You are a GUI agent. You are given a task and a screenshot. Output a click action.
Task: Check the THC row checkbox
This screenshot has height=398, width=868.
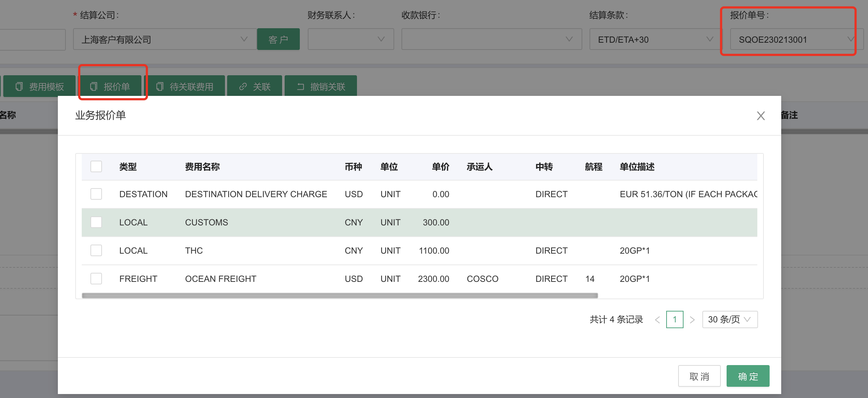click(x=96, y=250)
